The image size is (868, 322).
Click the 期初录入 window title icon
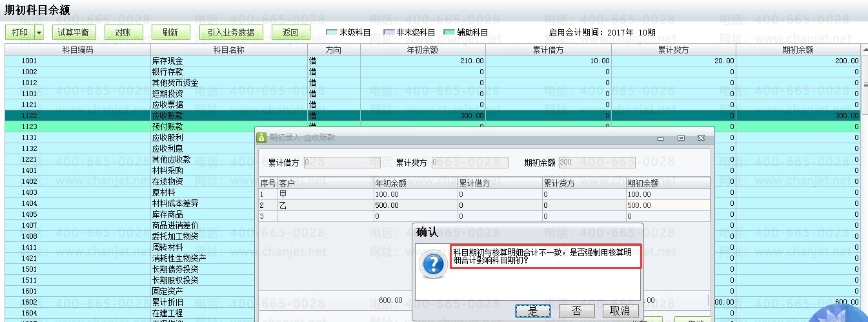pyautogui.click(x=262, y=138)
